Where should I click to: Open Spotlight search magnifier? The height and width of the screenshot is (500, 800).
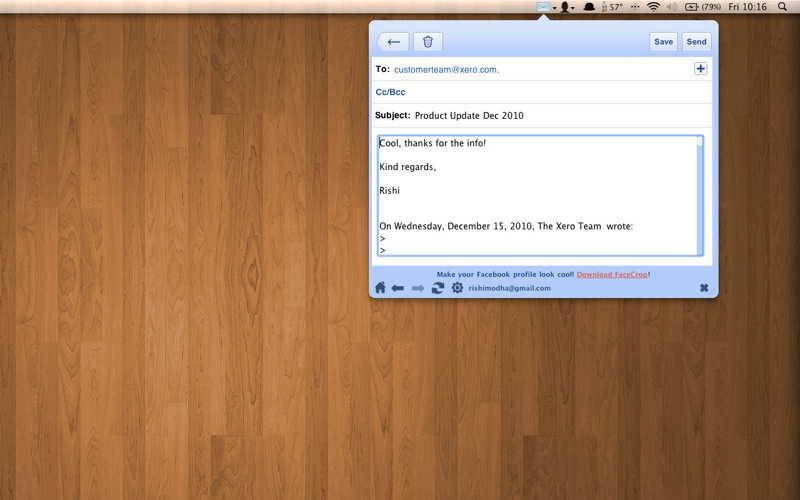point(782,7)
